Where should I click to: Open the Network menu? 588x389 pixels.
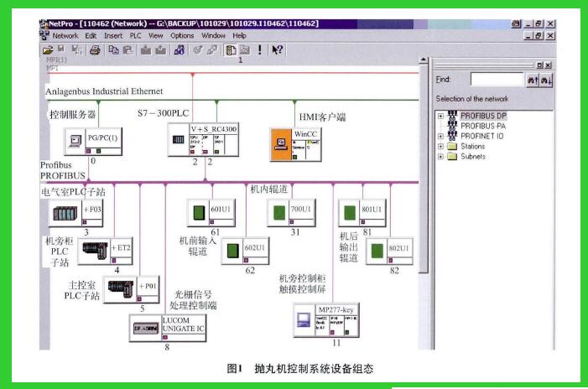point(65,35)
